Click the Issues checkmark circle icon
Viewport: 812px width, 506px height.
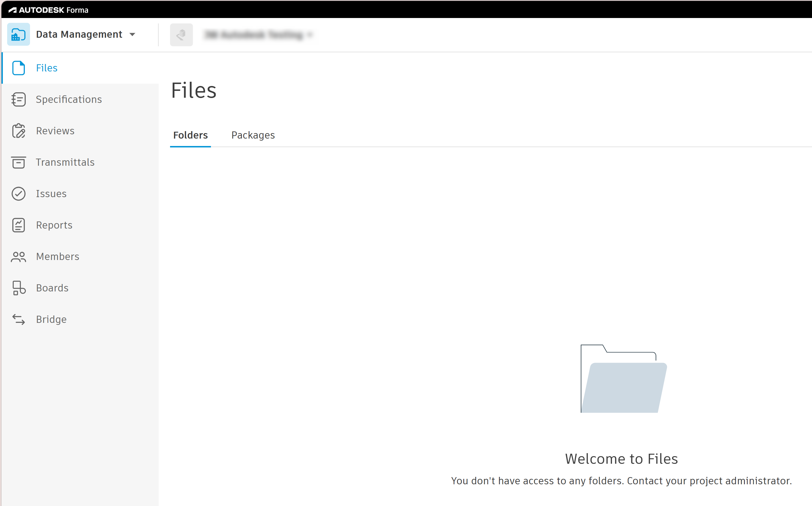18,194
